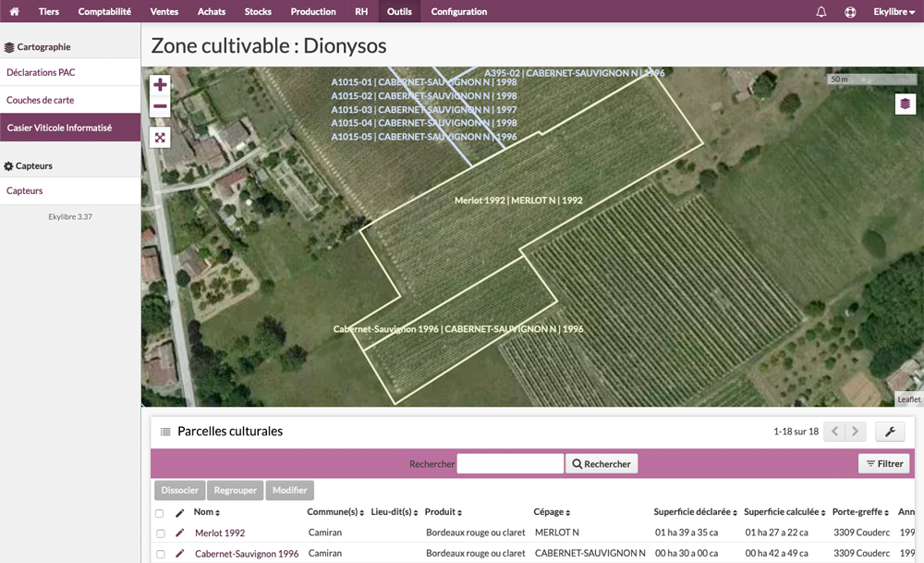Open the Outils menu
The height and width of the screenshot is (563, 924).
coord(399,12)
